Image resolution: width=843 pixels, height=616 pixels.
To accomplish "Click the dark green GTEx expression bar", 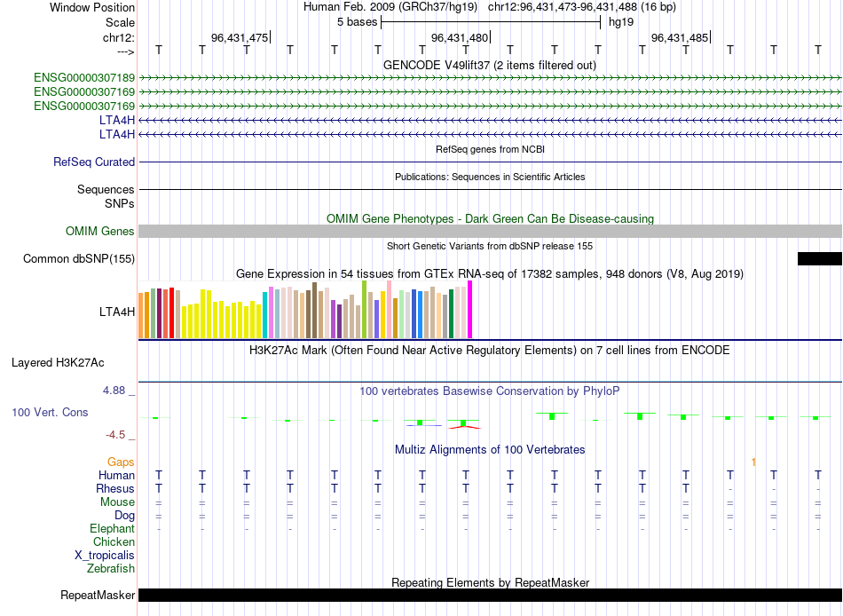I will (451, 313).
